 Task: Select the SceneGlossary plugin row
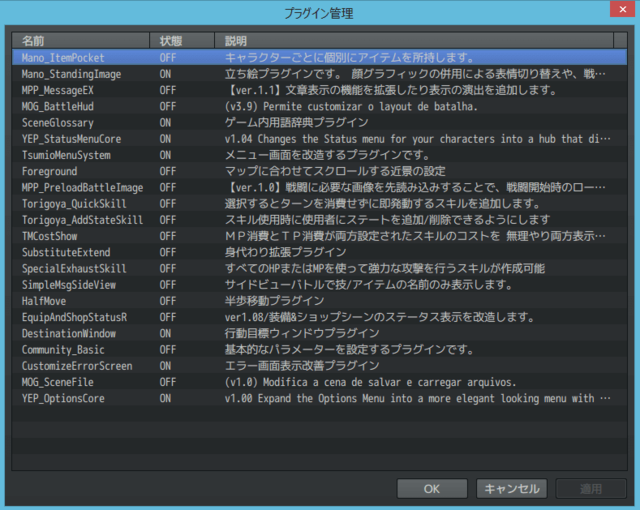[x=320, y=122]
